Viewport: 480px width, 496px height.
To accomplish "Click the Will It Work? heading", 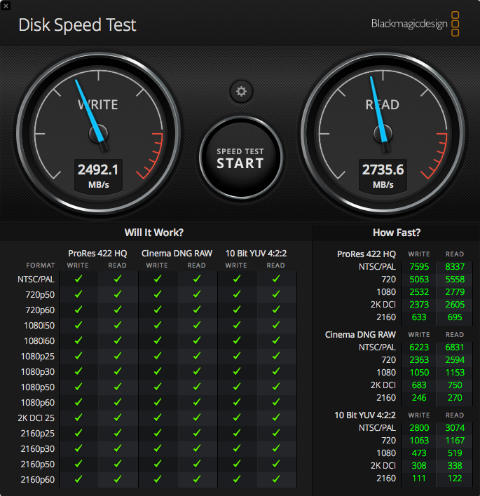I will pos(154,232).
